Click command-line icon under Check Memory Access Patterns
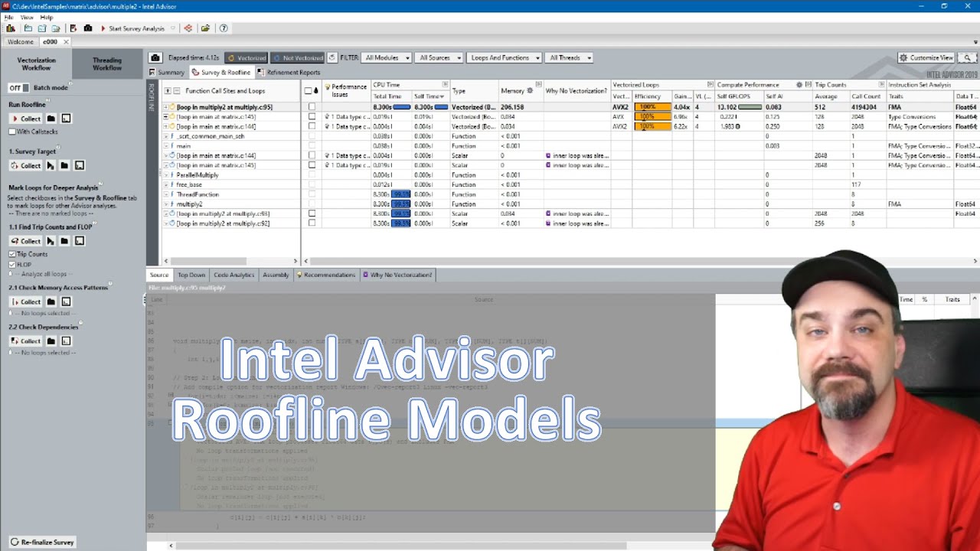Image resolution: width=980 pixels, height=551 pixels. 66,302
